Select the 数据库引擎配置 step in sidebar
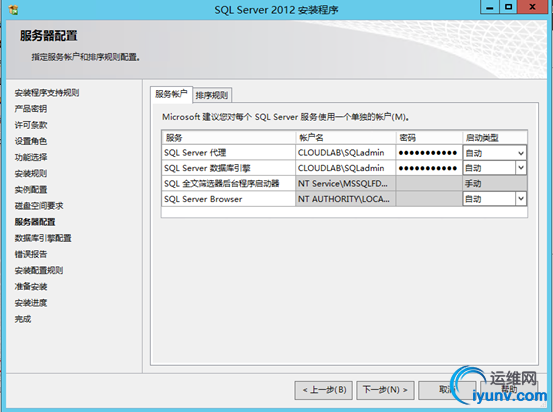This screenshot has width=553, height=412. point(43,238)
